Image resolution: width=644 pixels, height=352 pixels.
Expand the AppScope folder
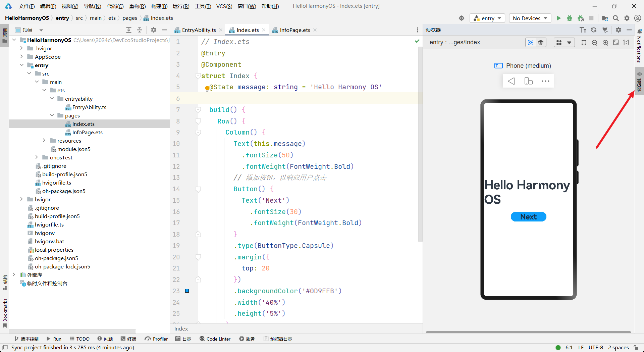tap(21, 57)
